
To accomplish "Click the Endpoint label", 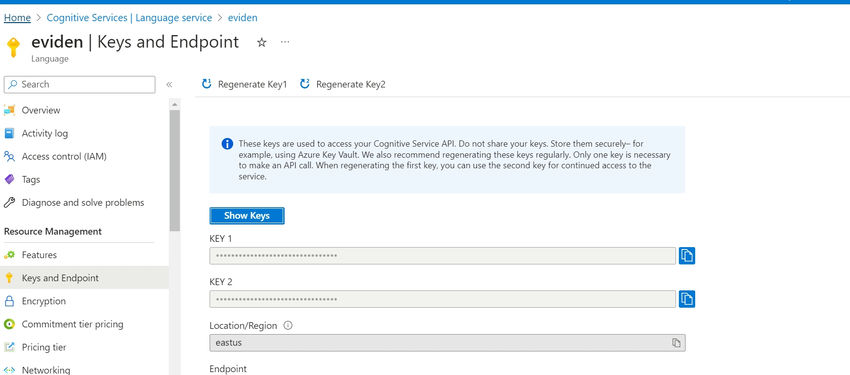I will [228, 369].
